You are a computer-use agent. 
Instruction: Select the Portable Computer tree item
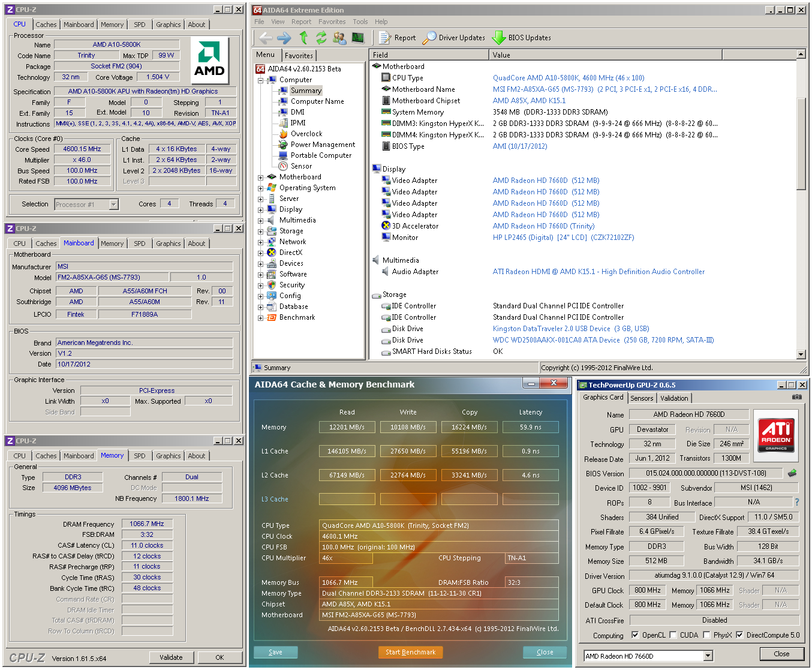321,155
